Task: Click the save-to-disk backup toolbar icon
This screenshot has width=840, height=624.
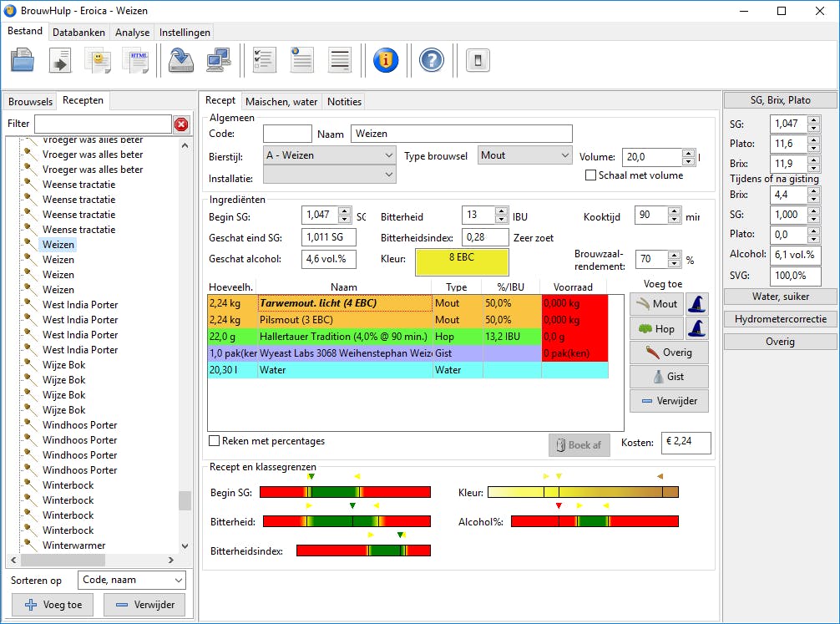Action: (x=180, y=60)
